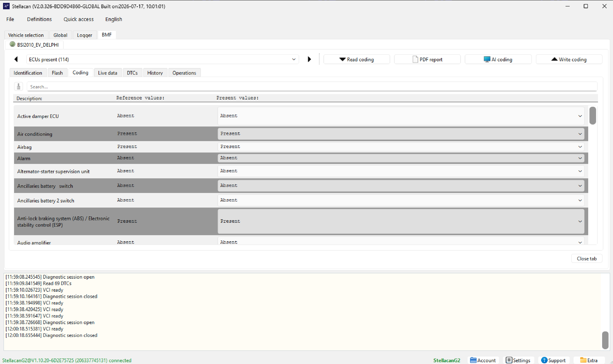Open the Extra folder
Viewport: 613px width, 364px height.
pos(589,360)
